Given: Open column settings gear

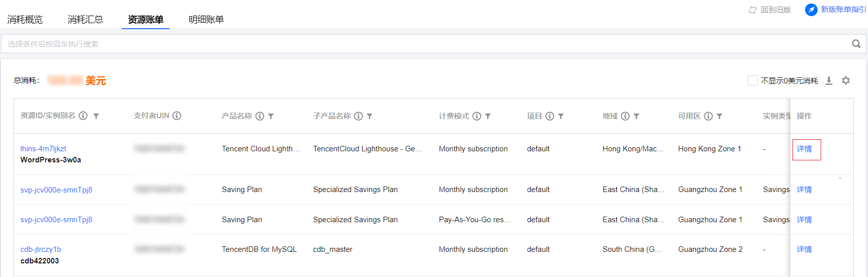Looking at the screenshot, I should 846,80.
